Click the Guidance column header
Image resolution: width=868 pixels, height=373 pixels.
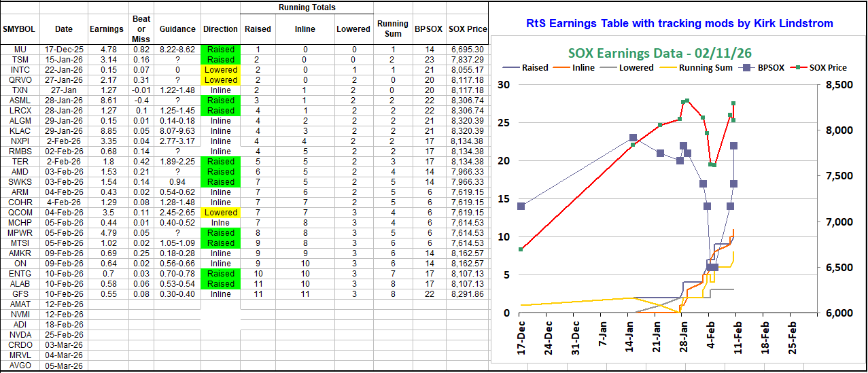tap(177, 29)
